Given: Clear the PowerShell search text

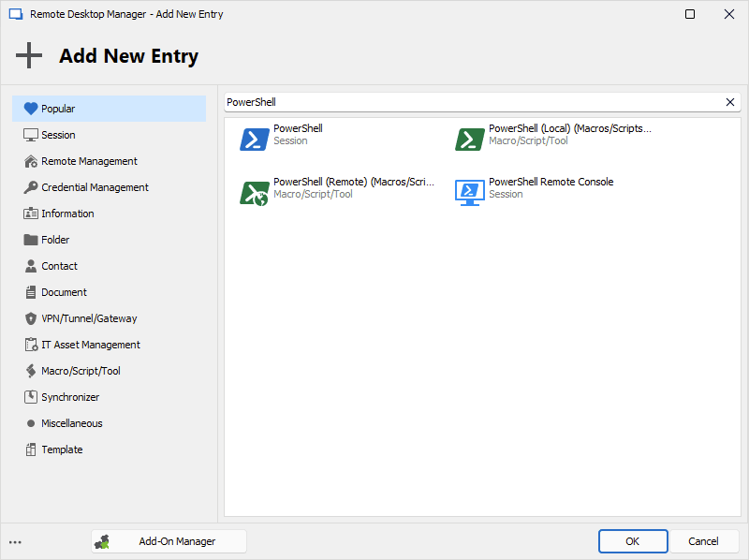Looking at the screenshot, I should 730,102.
